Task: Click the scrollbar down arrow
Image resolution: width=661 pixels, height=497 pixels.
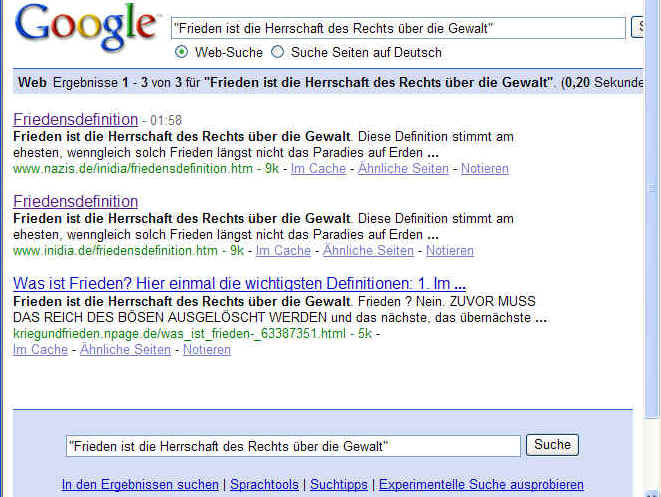Action: (652, 493)
